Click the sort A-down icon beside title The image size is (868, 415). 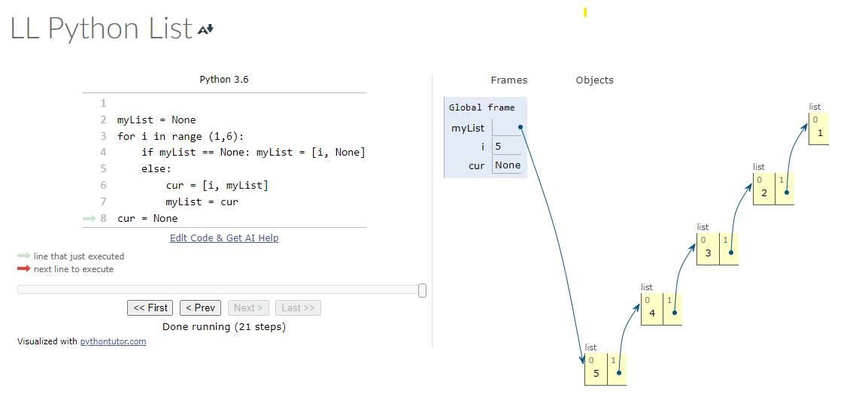[x=205, y=29]
